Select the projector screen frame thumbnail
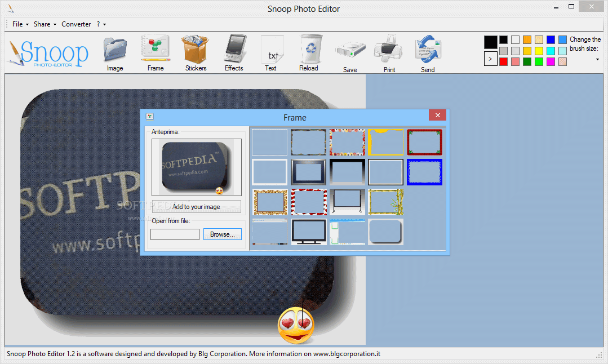 [348, 202]
